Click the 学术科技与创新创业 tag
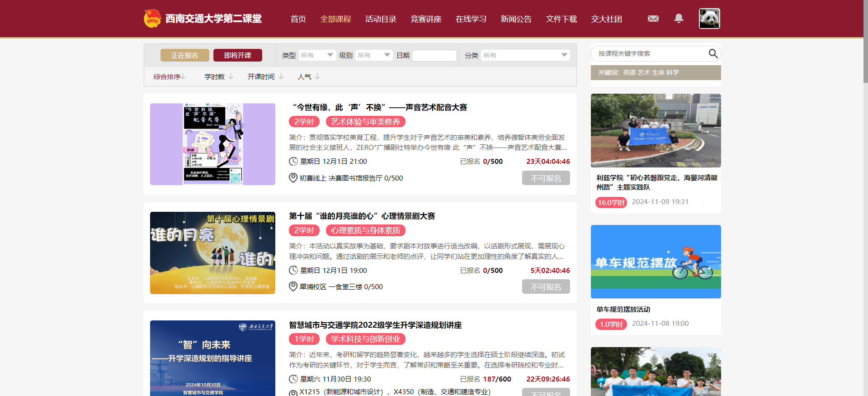The image size is (868, 396). (366, 339)
